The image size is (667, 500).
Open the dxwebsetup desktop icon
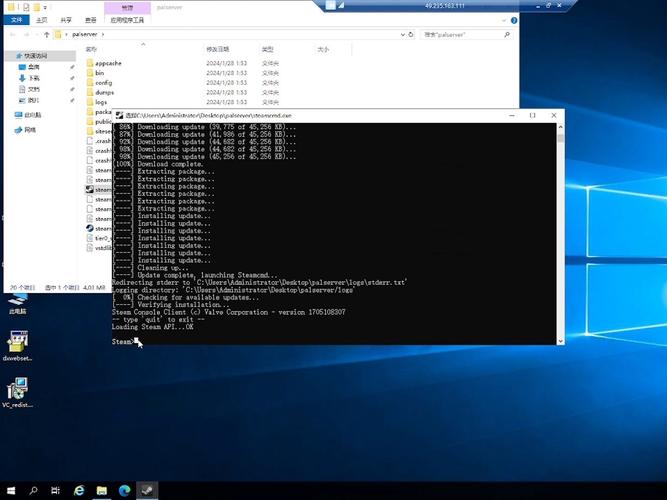(17, 346)
